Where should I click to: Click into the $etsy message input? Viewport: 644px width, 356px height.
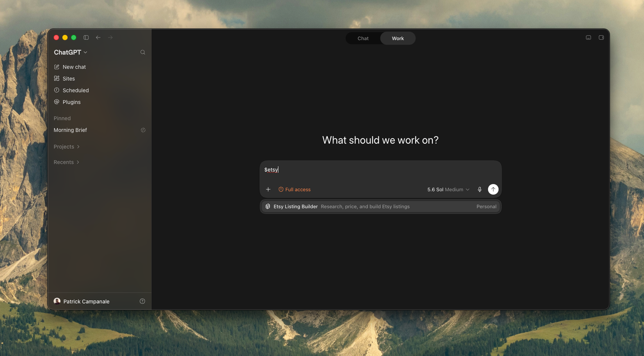pos(381,170)
